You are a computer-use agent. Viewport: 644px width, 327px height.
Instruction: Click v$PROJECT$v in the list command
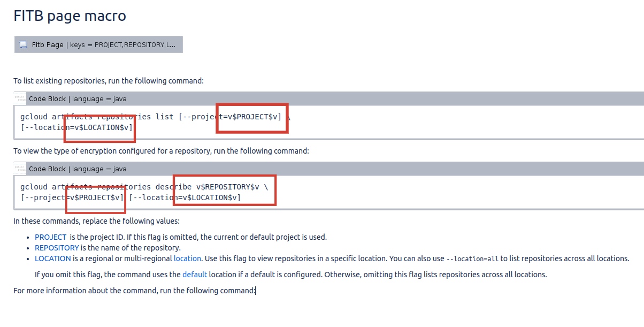point(252,117)
